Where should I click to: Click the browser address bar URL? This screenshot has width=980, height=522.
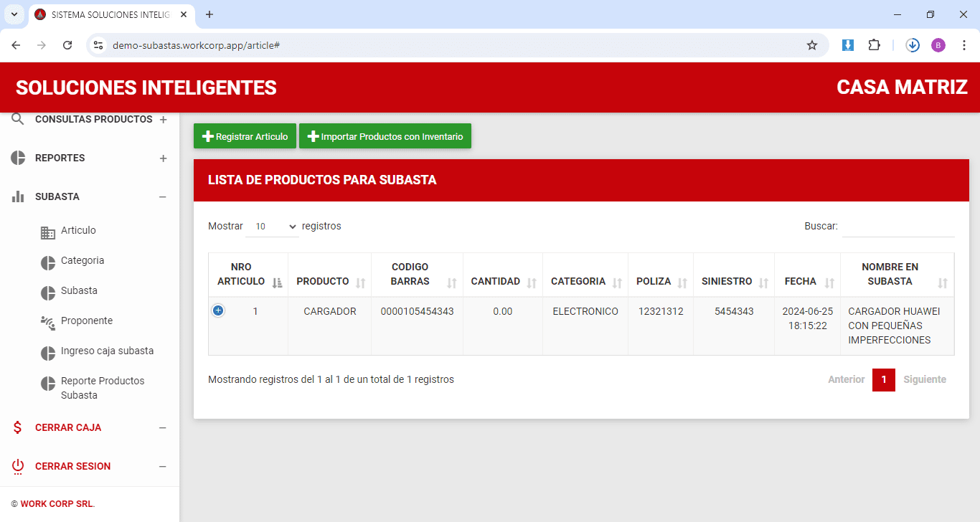click(196, 45)
